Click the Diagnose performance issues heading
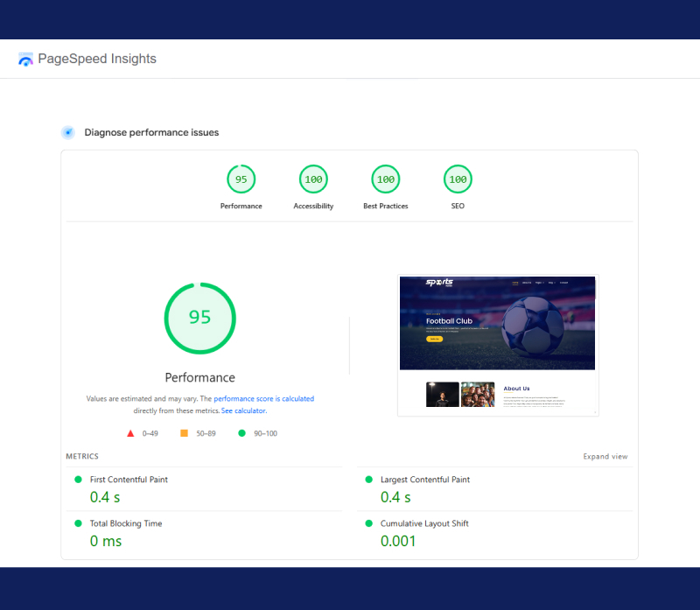700x610 pixels. tap(151, 133)
